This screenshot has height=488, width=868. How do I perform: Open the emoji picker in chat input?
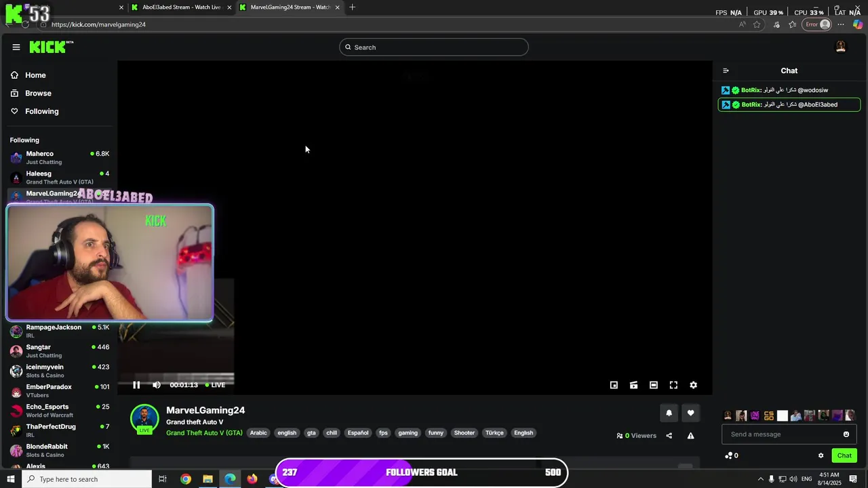tap(846, 434)
